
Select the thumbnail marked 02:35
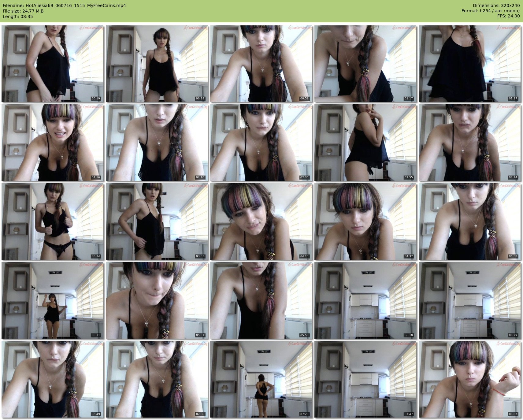[261, 143]
